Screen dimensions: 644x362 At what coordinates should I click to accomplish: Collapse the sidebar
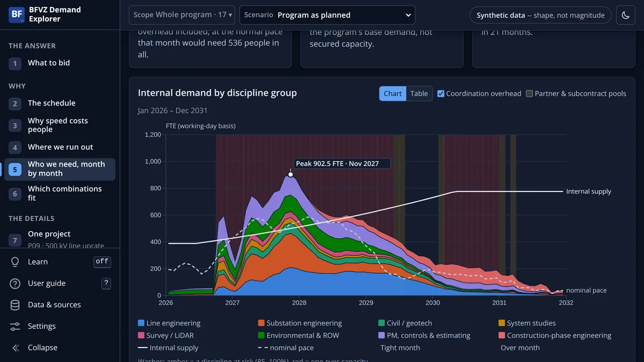(42, 348)
